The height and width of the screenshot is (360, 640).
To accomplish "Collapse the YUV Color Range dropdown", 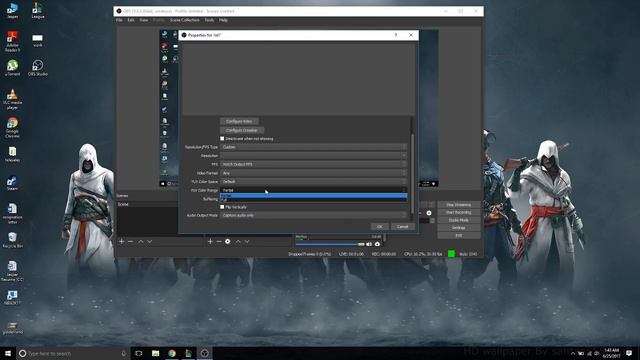I will coord(313,190).
